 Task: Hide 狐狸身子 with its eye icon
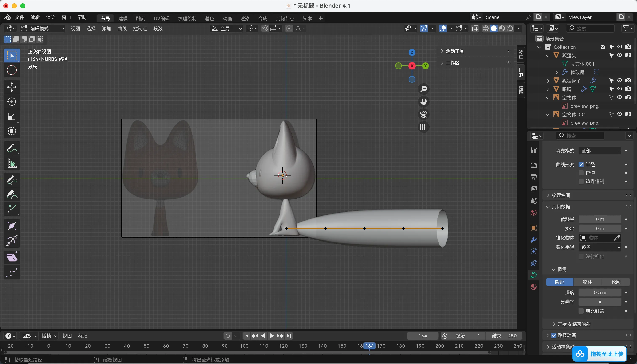click(x=620, y=81)
